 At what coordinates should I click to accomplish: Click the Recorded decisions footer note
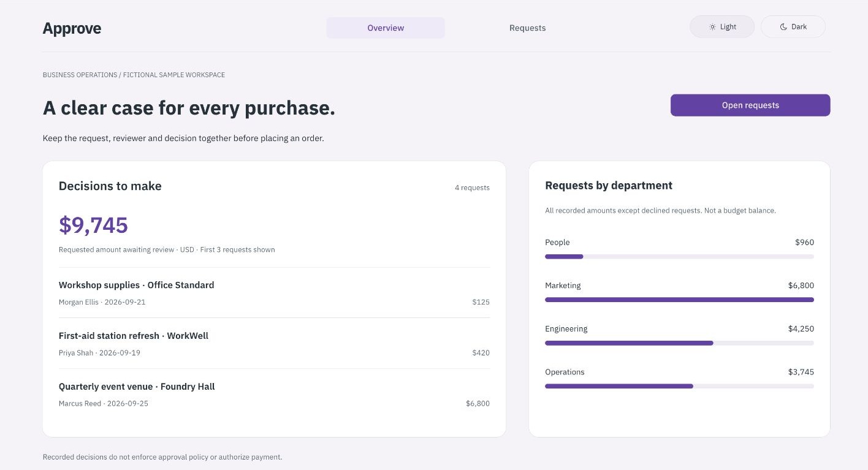point(162,457)
